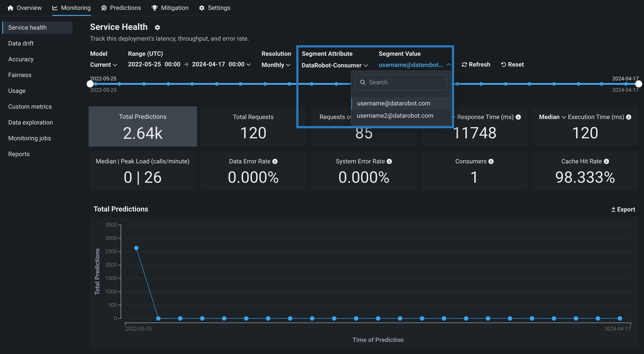Expand the Model Current dropdown
Image resolution: width=644 pixels, height=354 pixels.
point(104,65)
